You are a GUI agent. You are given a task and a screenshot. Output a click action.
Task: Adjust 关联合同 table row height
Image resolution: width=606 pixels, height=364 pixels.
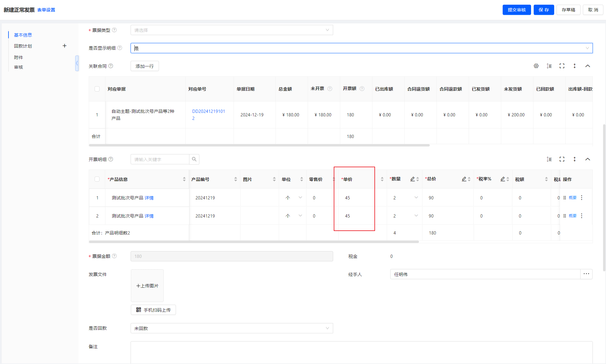[549, 66]
